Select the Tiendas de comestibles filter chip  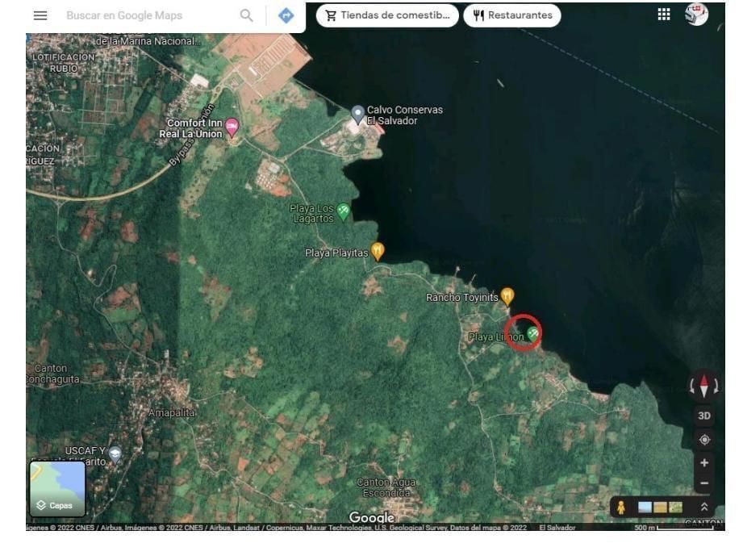[387, 15]
